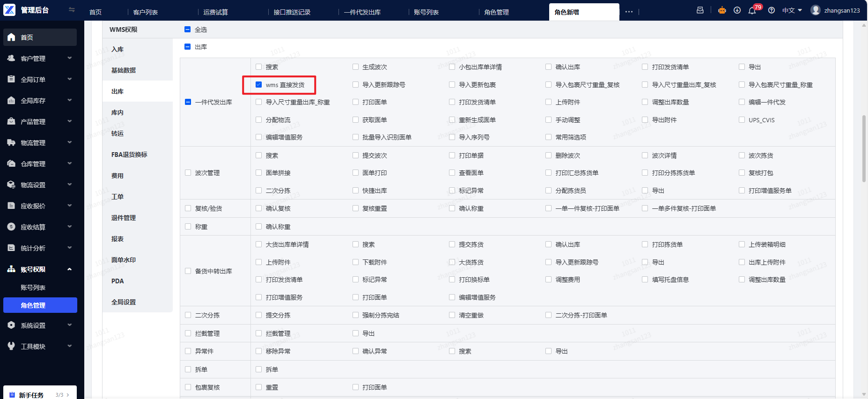Viewport: 868px width, 399px height.
Task: Open the download center icon
Action: point(737,10)
